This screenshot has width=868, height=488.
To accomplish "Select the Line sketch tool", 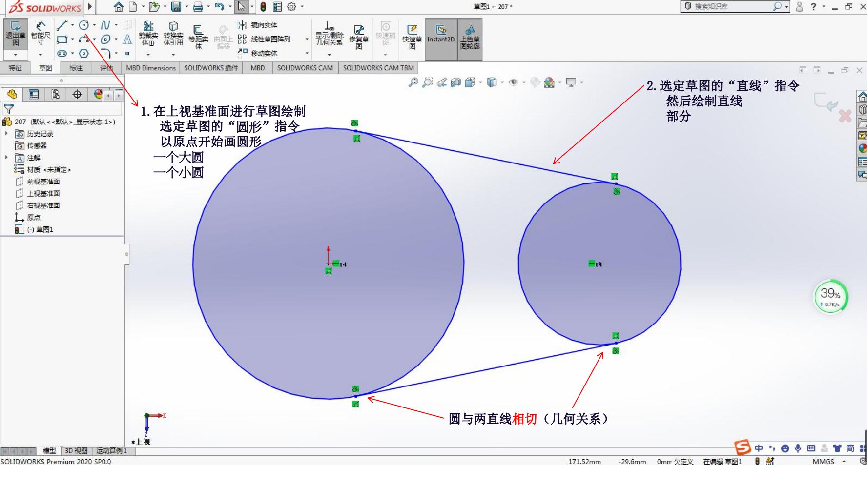I will pyautogui.click(x=62, y=25).
